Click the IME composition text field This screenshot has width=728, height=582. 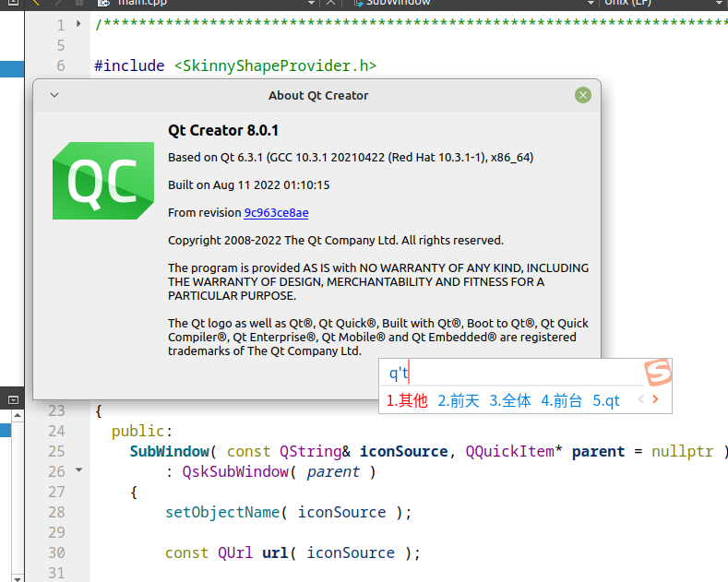point(507,373)
